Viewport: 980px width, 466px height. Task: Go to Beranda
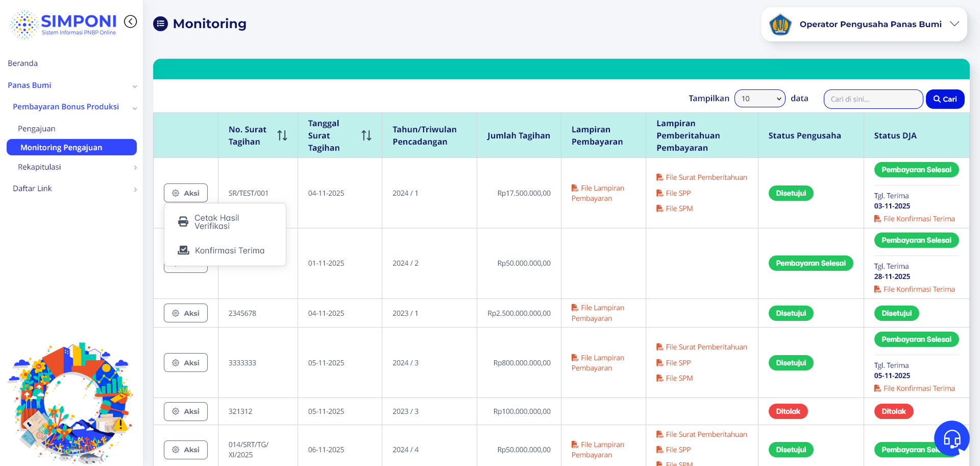point(22,63)
